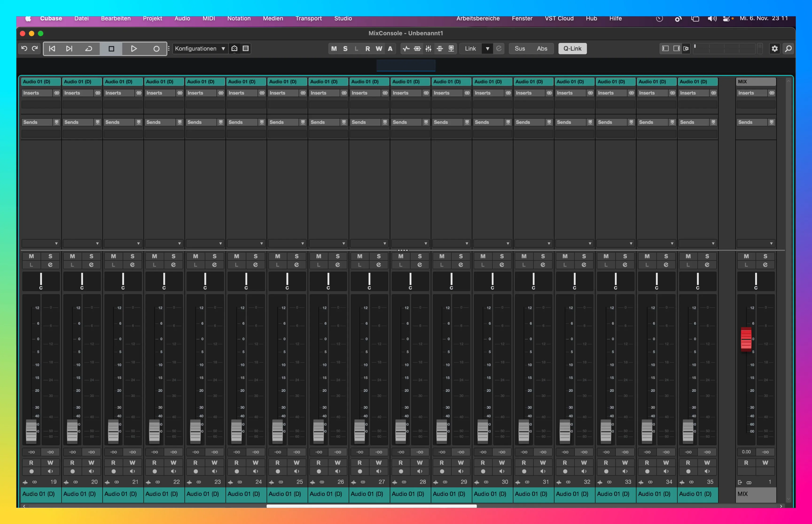Open the Studio menu
The image size is (812, 524).
(343, 18)
